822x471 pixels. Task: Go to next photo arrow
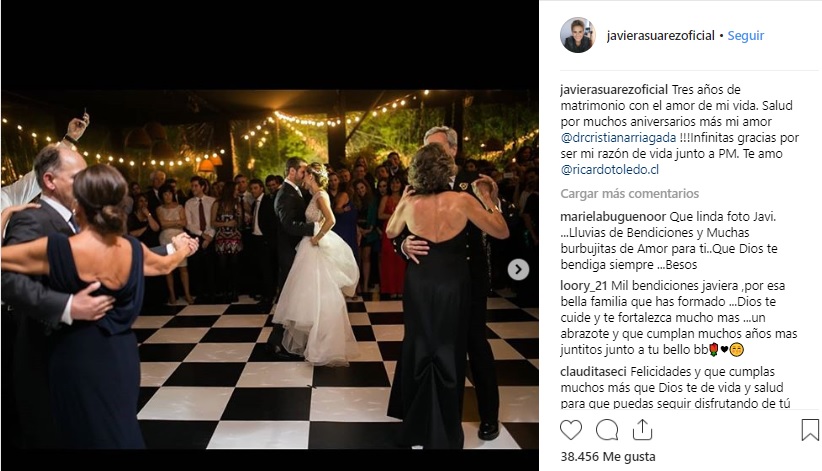pos(518,270)
